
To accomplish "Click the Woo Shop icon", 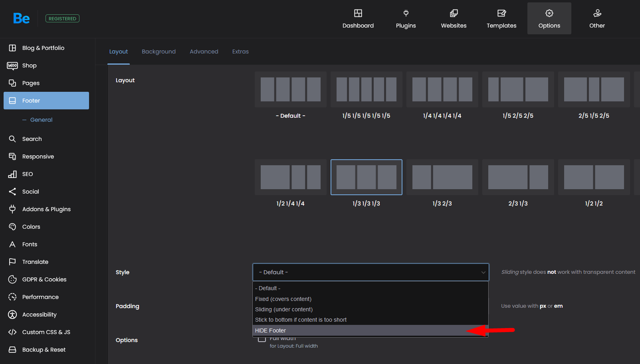I will [12, 65].
